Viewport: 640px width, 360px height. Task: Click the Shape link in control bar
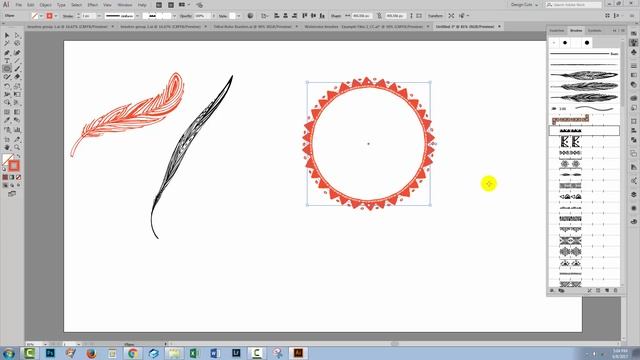click(x=336, y=16)
